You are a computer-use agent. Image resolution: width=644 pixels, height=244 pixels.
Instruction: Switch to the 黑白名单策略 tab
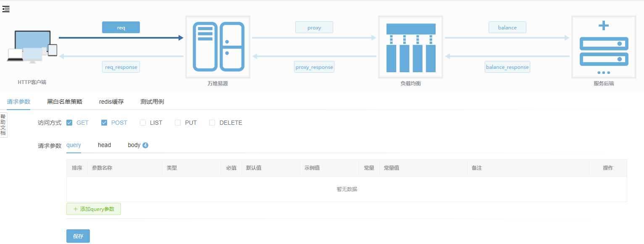click(x=65, y=102)
